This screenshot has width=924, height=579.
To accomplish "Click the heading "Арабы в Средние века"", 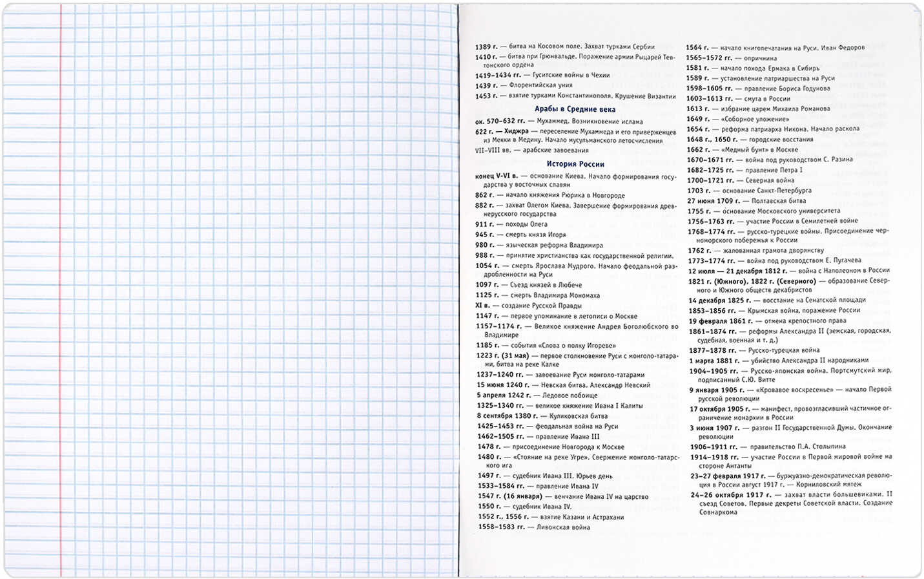I will (575, 109).
